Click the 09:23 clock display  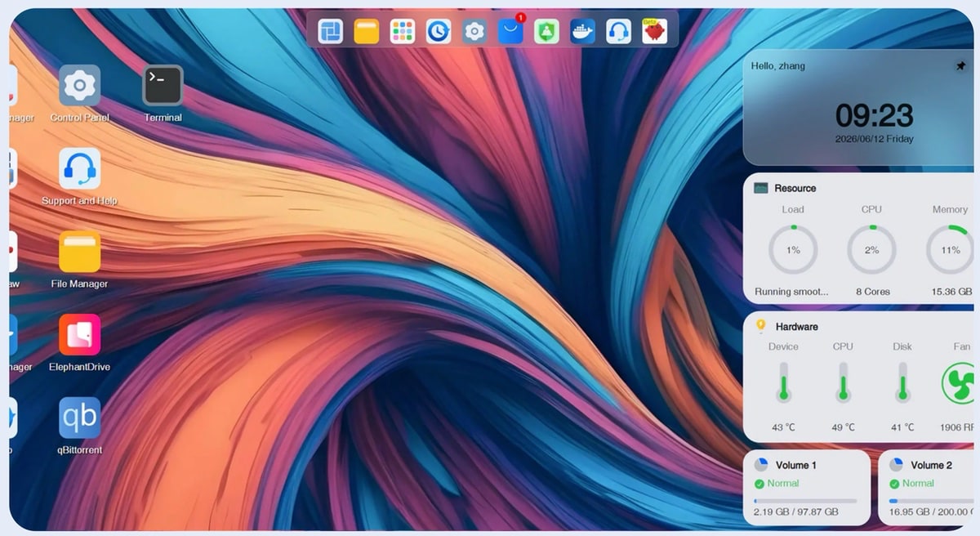pyautogui.click(x=874, y=115)
